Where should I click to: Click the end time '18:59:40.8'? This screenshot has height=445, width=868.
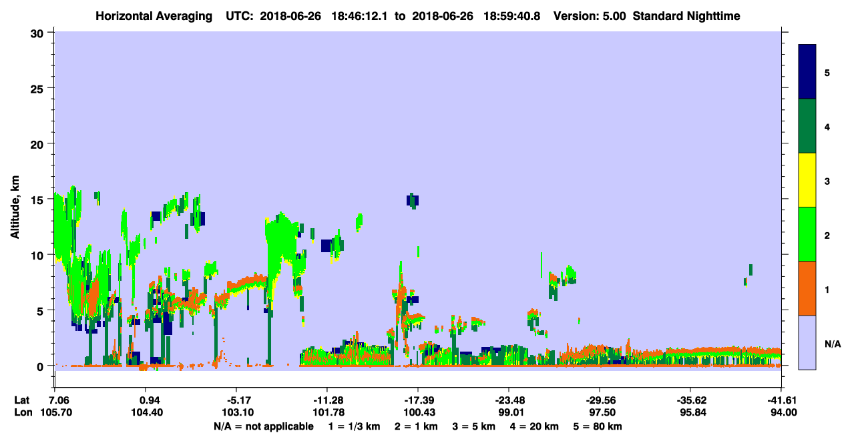click(513, 16)
